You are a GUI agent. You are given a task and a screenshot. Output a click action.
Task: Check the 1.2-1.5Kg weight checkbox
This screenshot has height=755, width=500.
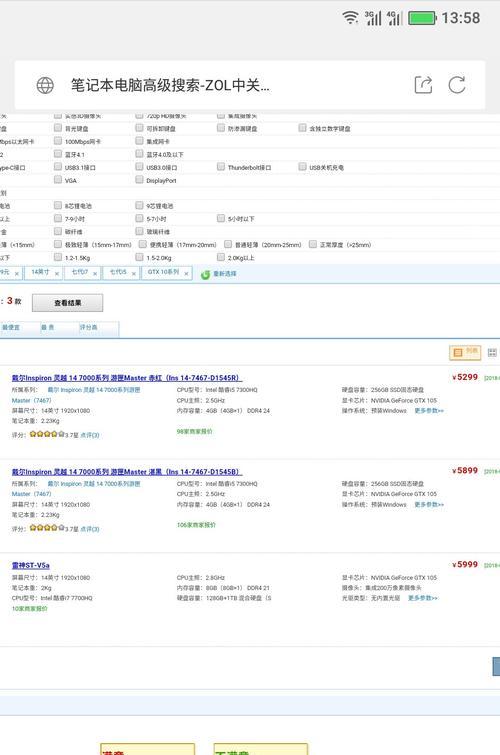coord(58,257)
